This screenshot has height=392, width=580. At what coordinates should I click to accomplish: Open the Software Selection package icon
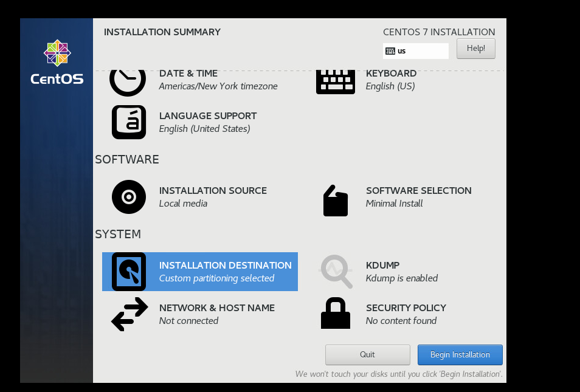point(336,201)
